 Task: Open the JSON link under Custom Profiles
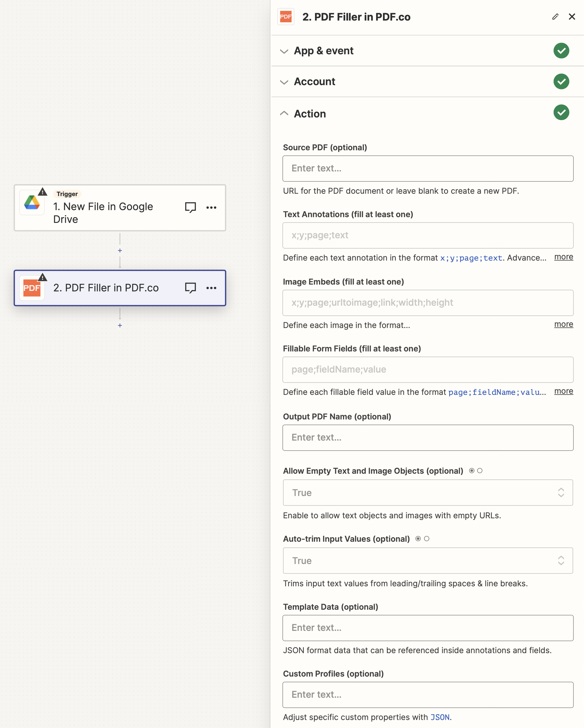[440, 717]
